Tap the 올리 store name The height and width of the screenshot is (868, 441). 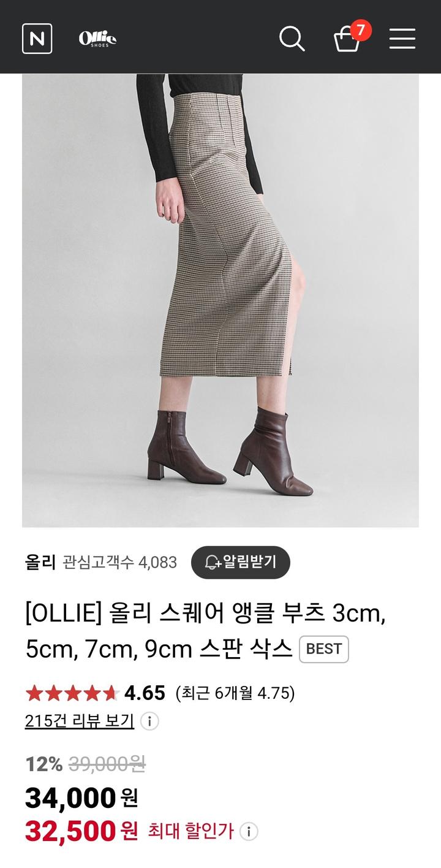pyautogui.click(x=40, y=562)
